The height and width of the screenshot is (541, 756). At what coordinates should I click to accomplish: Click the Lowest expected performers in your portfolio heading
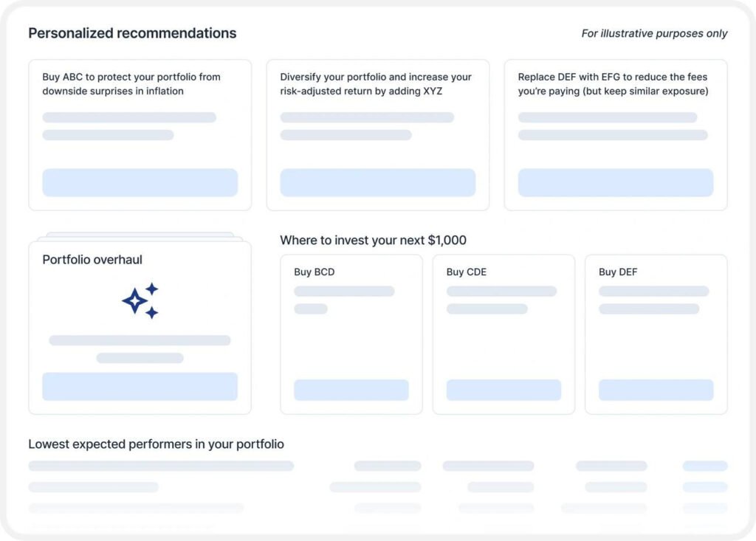(x=156, y=444)
